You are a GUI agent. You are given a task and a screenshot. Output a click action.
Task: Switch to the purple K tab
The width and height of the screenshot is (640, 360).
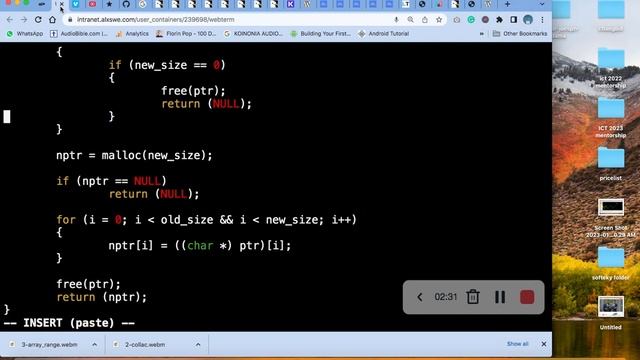[x=290, y=4]
